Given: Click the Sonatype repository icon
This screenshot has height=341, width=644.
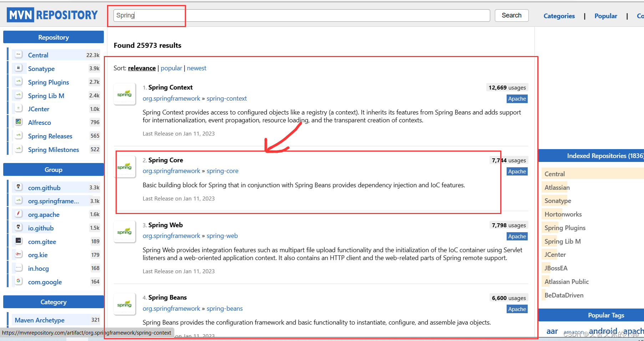Looking at the screenshot, I should 19,68.
